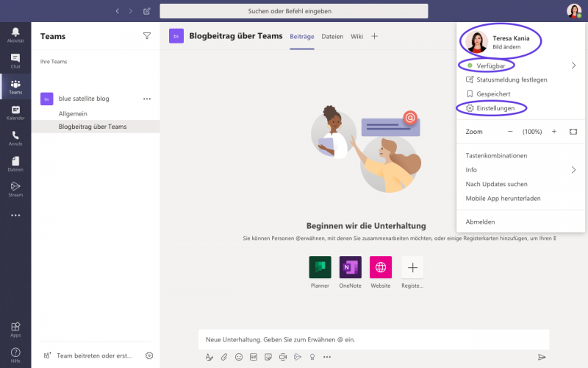Insert a GIF
The width and height of the screenshot is (588, 368).
(254, 357)
